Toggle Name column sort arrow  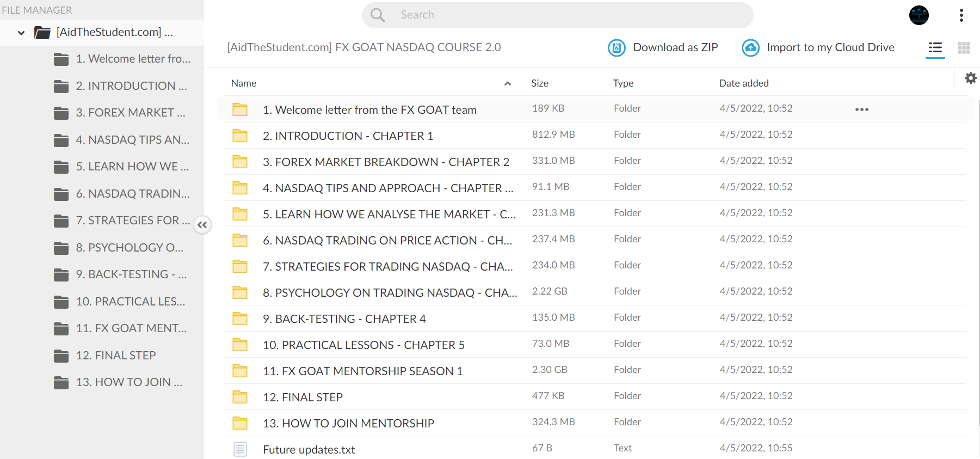[507, 83]
